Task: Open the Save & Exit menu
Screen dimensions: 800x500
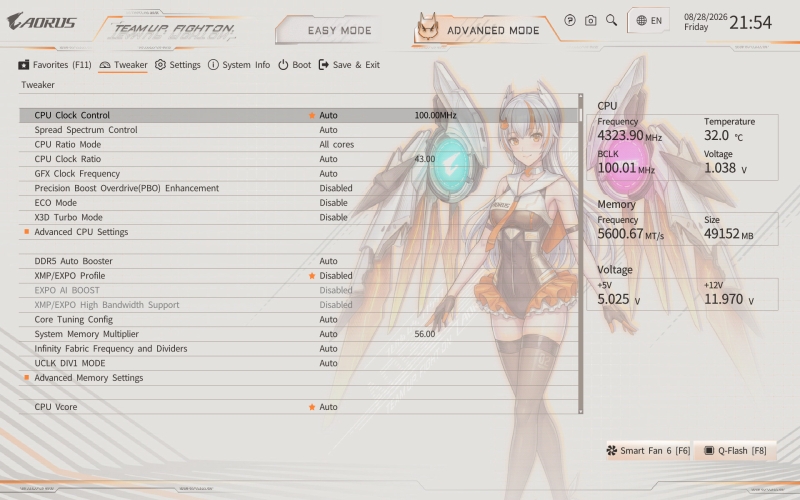Action: [349, 65]
